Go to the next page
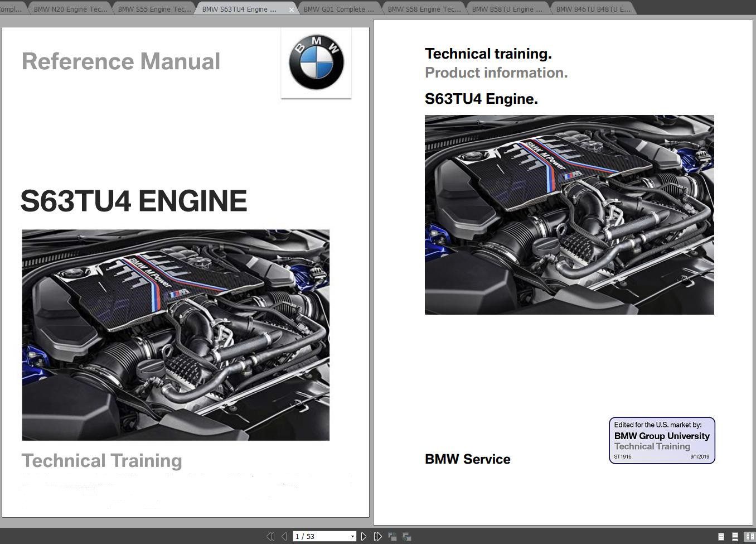Image resolution: width=756 pixels, height=544 pixels. click(364, 536)
